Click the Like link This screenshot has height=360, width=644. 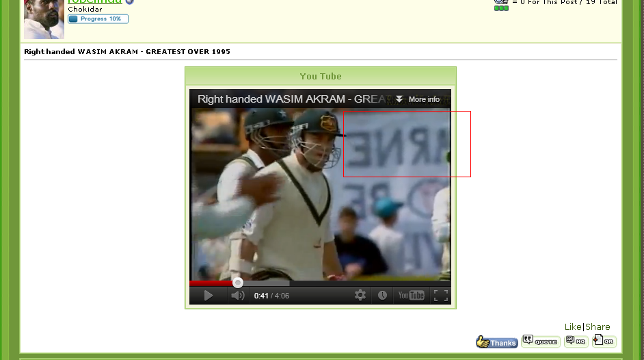[573, 326]
